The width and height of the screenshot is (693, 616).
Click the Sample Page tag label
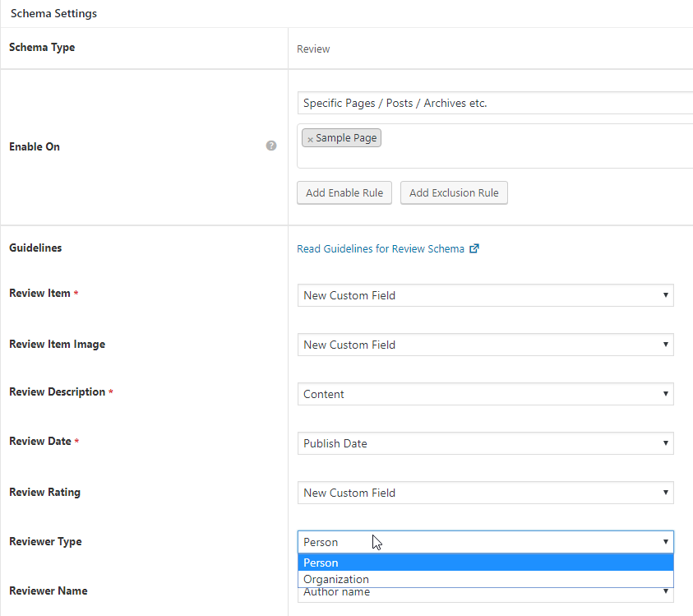coord(346,138)
